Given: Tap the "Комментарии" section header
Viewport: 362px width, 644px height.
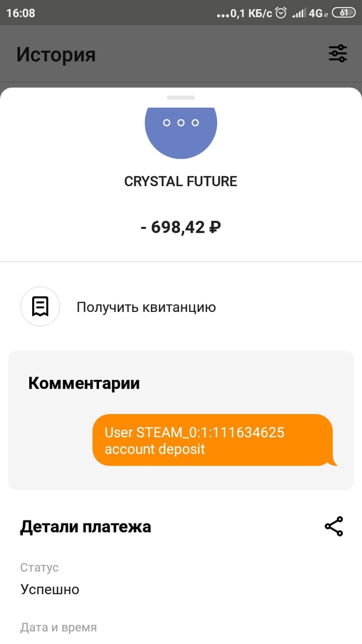Looking at the screenshot, I should [x=84, y=383].
